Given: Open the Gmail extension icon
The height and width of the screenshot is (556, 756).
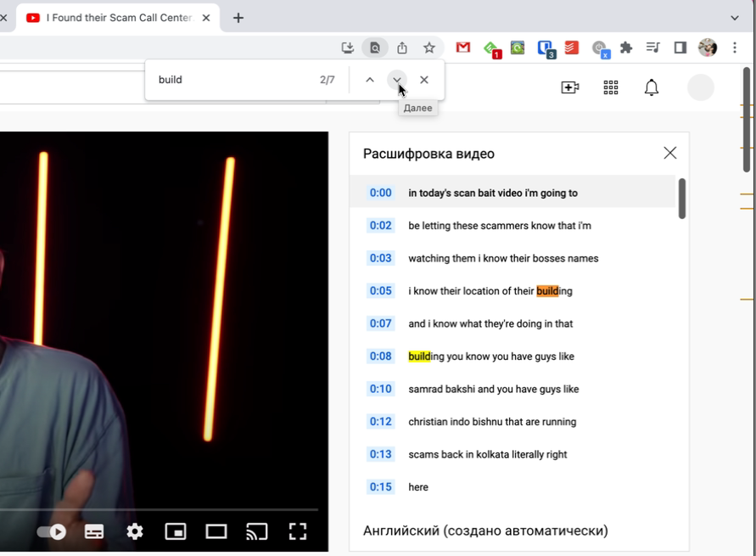Looking at the screenshot, I should pos(463,48).
